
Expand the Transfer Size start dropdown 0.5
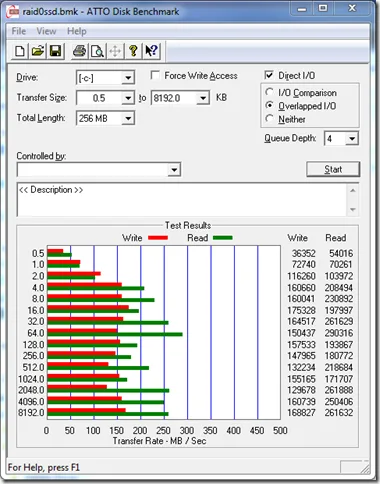[128, 98]
